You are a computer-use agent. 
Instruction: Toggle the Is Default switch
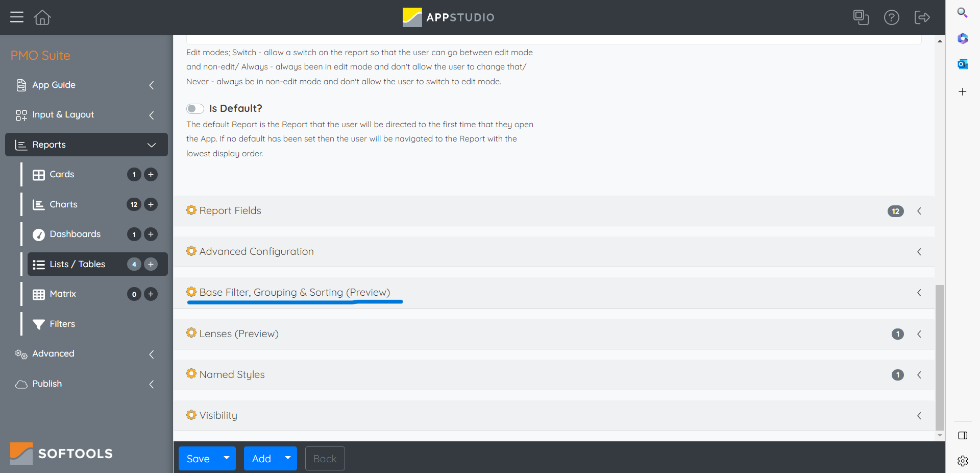(x=195, y=109)
